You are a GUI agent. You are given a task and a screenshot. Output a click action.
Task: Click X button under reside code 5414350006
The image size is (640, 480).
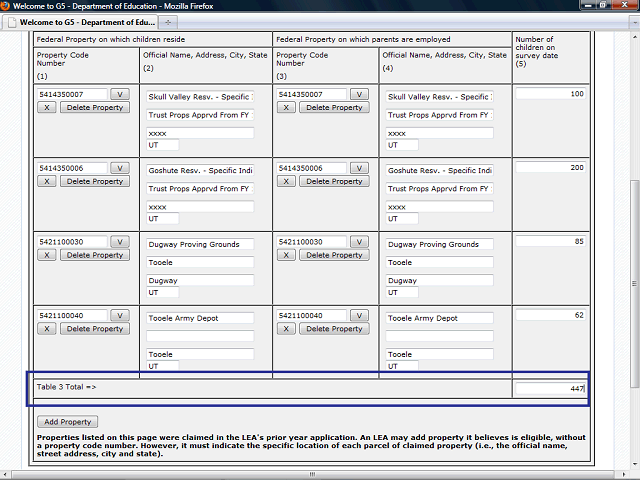tap(47, 181)
